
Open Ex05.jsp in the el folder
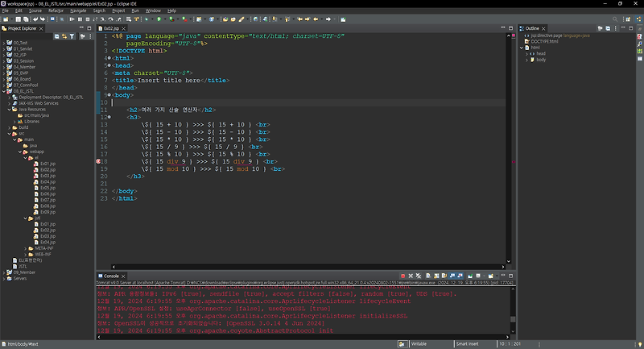(x=47, y=188)
